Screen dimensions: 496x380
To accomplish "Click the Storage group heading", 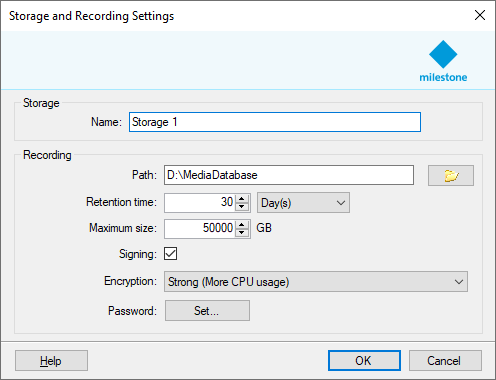I will tap(41, 103).
